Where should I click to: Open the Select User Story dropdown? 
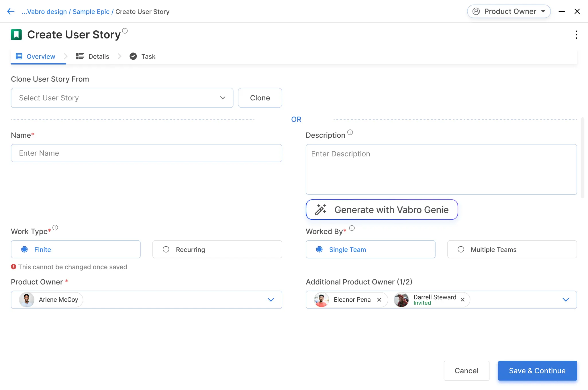pyautogui.click(x=122, y=98)
